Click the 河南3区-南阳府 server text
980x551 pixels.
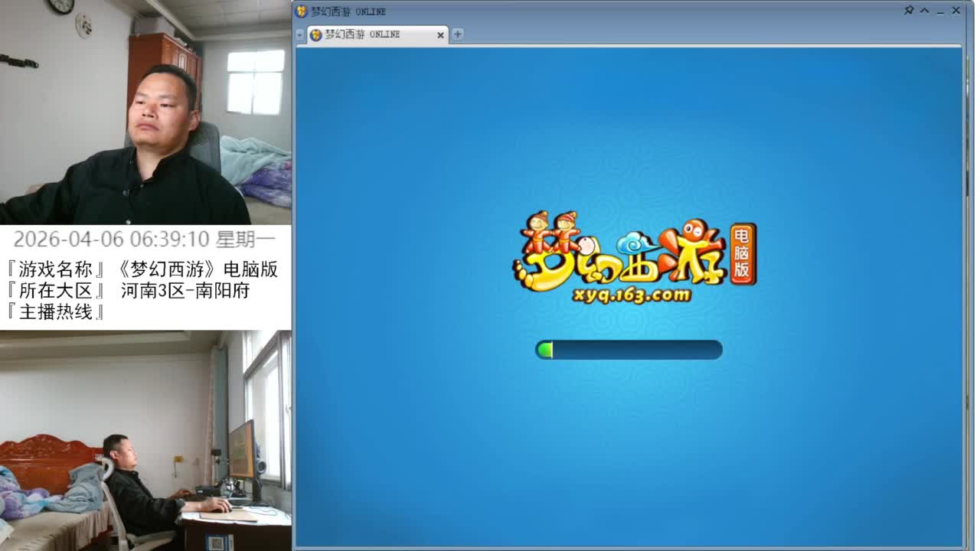(185, 291)
